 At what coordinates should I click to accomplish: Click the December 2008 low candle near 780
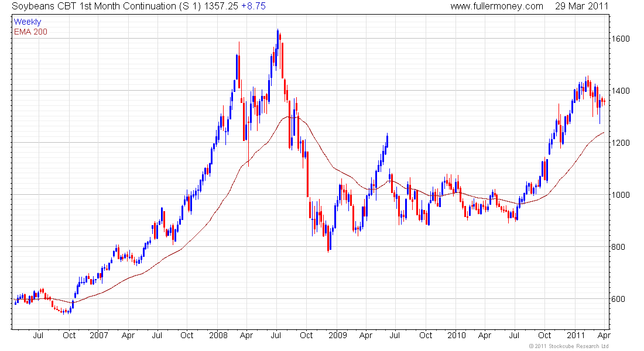click(x=328, y=238)
